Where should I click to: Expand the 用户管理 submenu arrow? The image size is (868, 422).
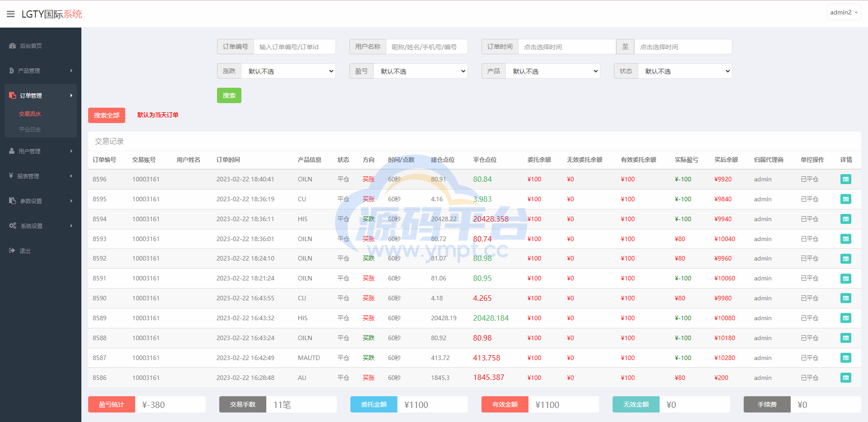(71, 151)
